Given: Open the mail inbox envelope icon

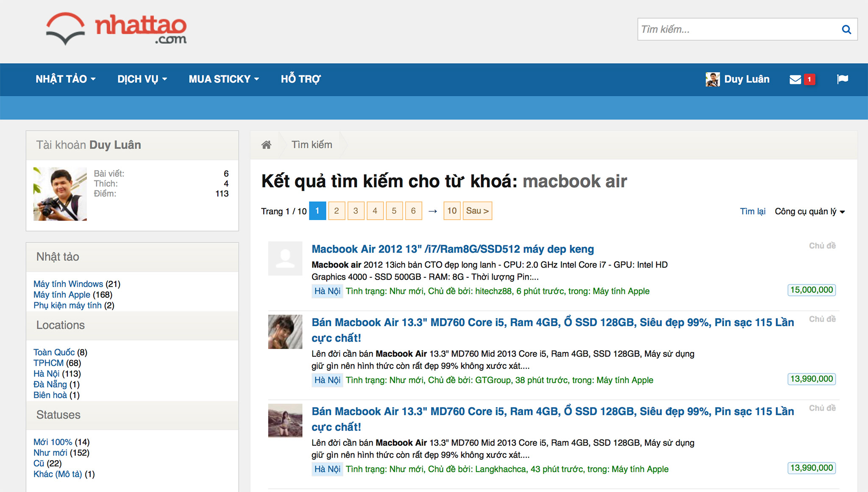Looking at the screenshot, I should [x=795, y=79].
